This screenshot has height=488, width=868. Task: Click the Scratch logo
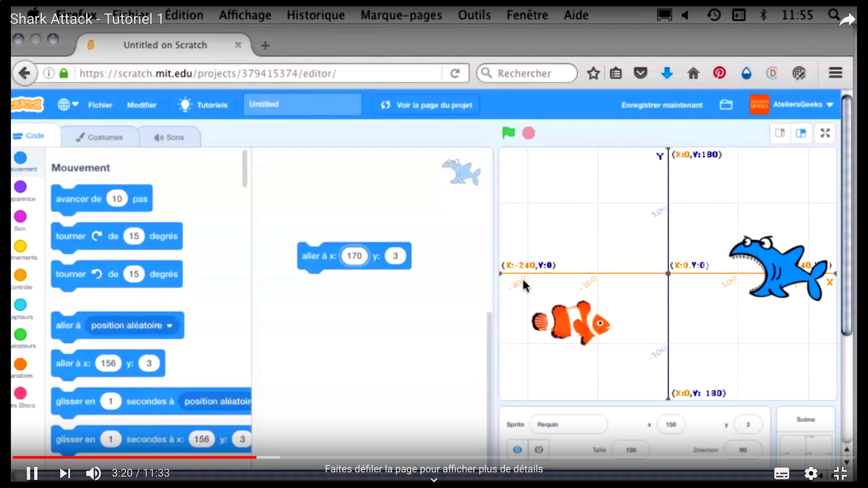(x=27, y=104)
